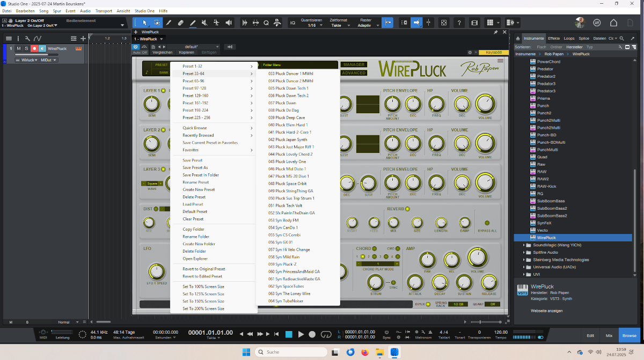Image resolution: width=644 pixels, height=360 pixels.
Task: Toggle record arm on WirePluck track
Action: 34,49
